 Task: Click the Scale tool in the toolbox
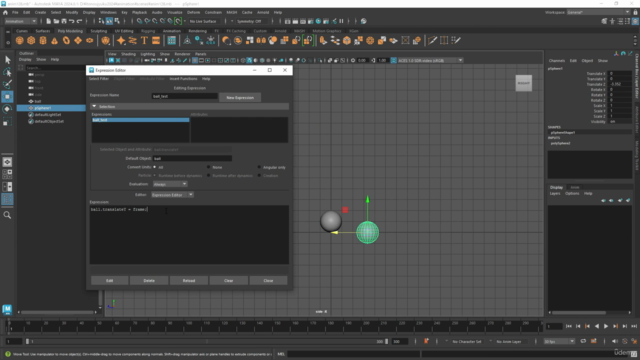tap(7, 121)
